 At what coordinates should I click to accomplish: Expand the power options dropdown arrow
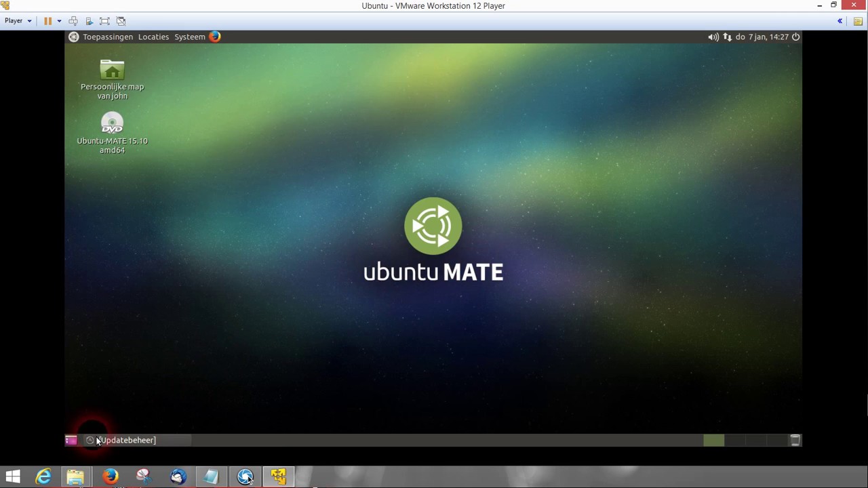(59, 21)
